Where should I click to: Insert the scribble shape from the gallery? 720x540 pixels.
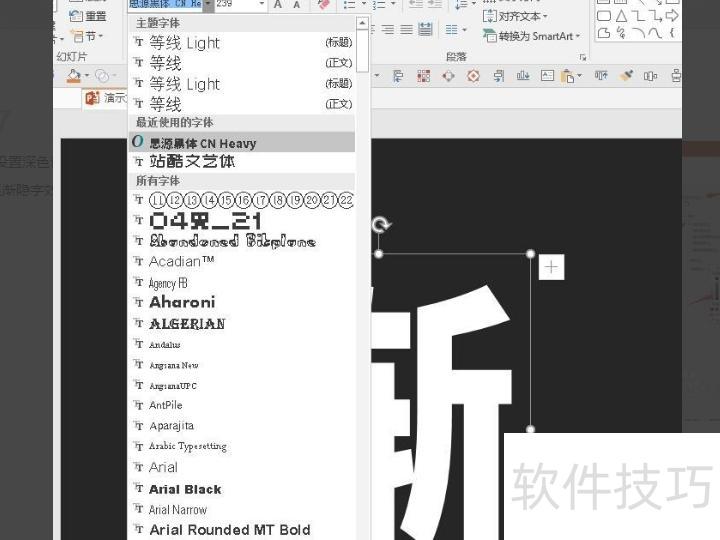621,33
